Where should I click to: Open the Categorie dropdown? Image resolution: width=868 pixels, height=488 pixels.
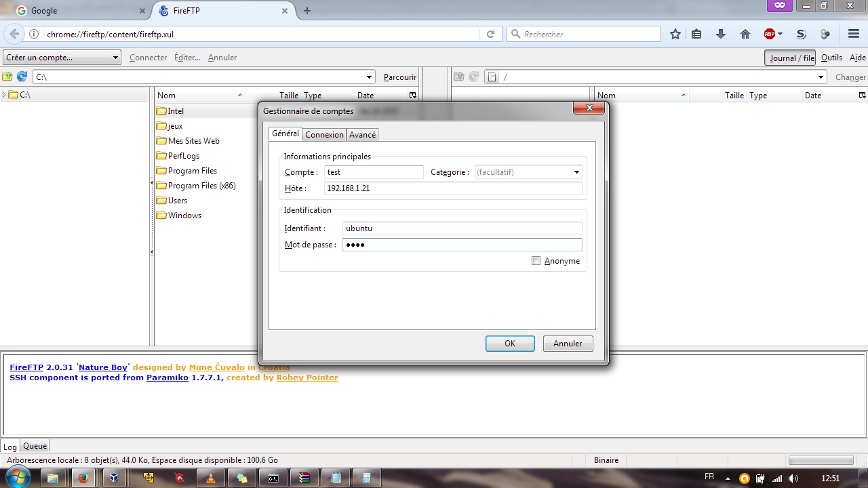[x=528, y=172]
